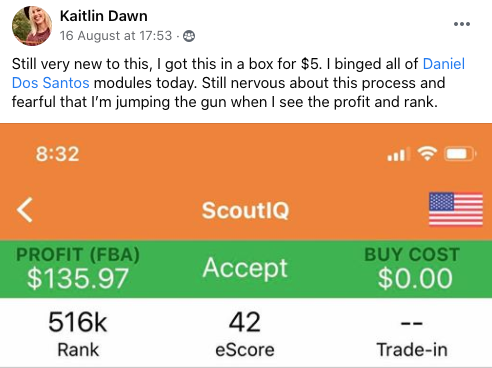The image size is (492, 368).
Task: Click the Kaitlin Dawn author name
Action: pos(104,16)
